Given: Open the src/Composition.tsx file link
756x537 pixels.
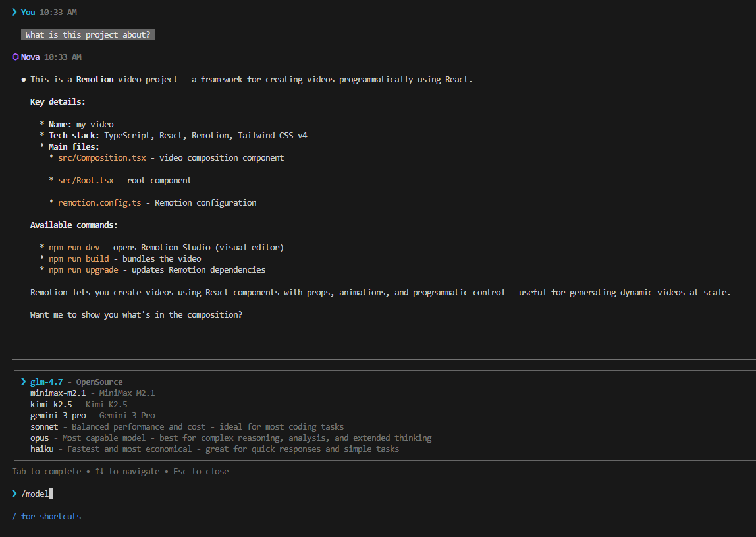Looking at the screenshot, I should [102, 157].
